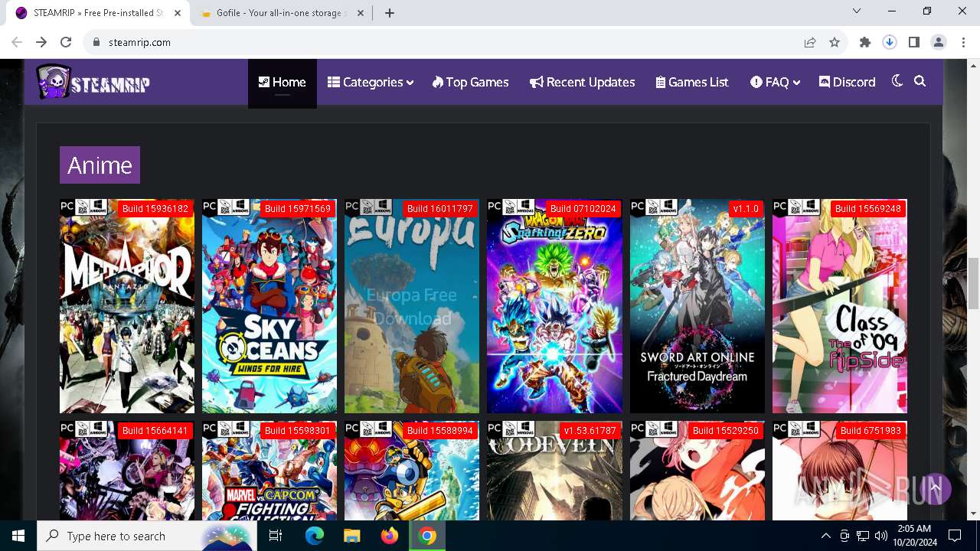
Task: Open the Discord link
Action: click(847, 82)
